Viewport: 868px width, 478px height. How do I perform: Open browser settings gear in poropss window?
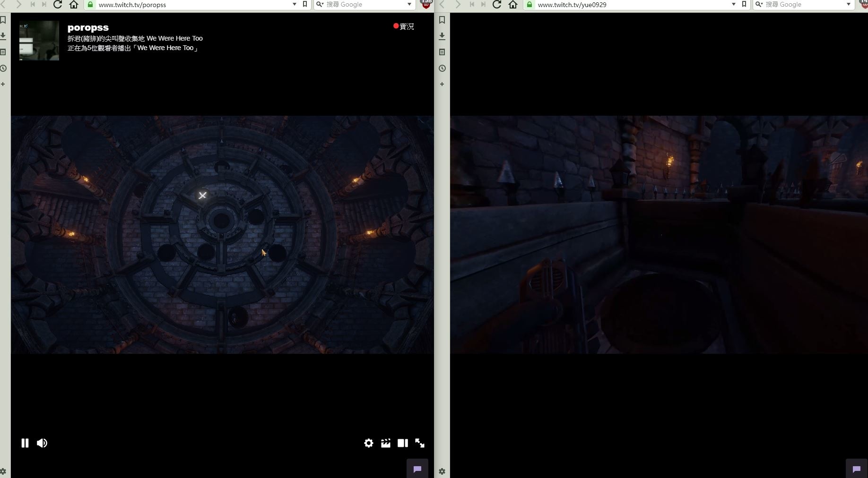pos(3,471)
